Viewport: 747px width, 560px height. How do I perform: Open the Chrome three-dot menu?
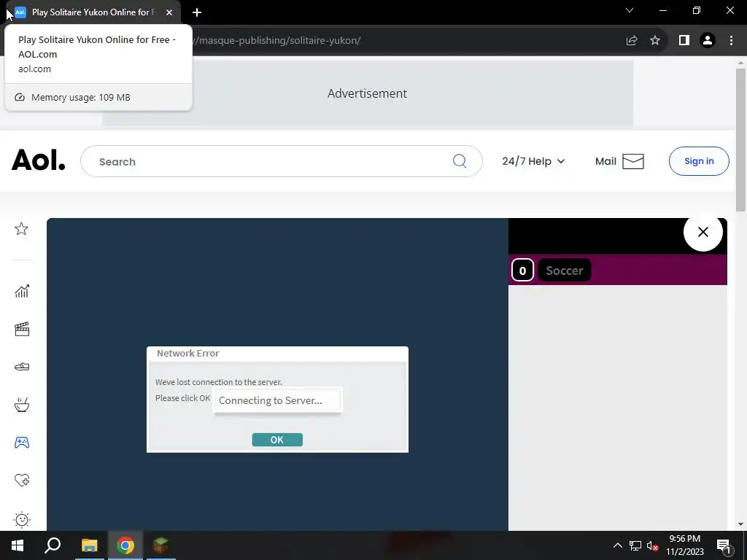[x=731, y=41]
